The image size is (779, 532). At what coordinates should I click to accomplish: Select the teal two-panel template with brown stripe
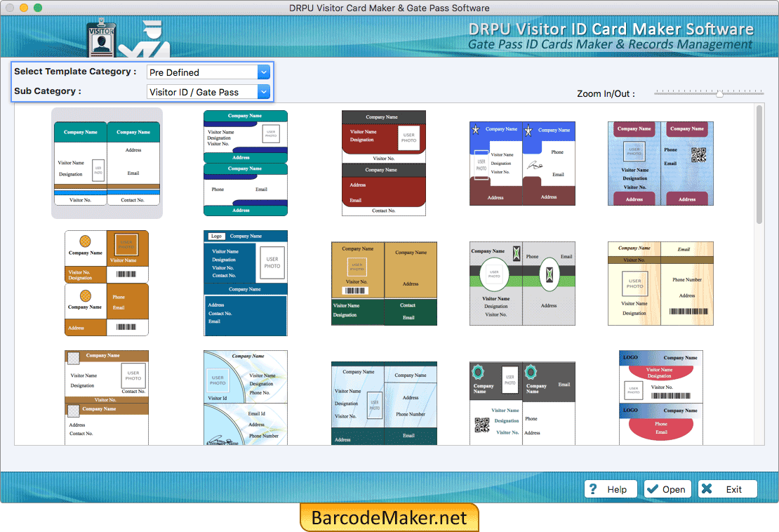[107, 164]
